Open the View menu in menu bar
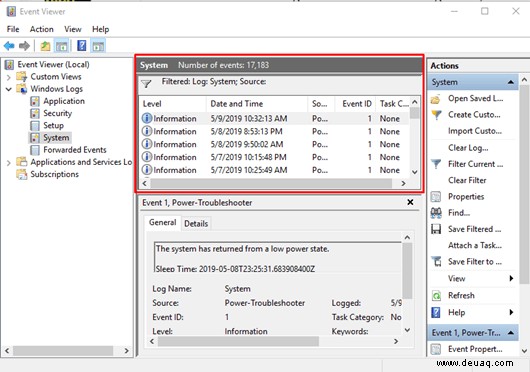Viewport: 530px width, 372px height. 73,29
